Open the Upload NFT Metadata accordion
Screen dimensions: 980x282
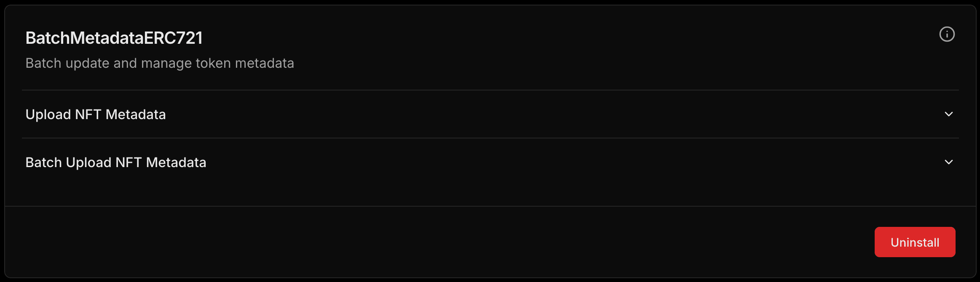pyautogui.click(x=490, y=114)
